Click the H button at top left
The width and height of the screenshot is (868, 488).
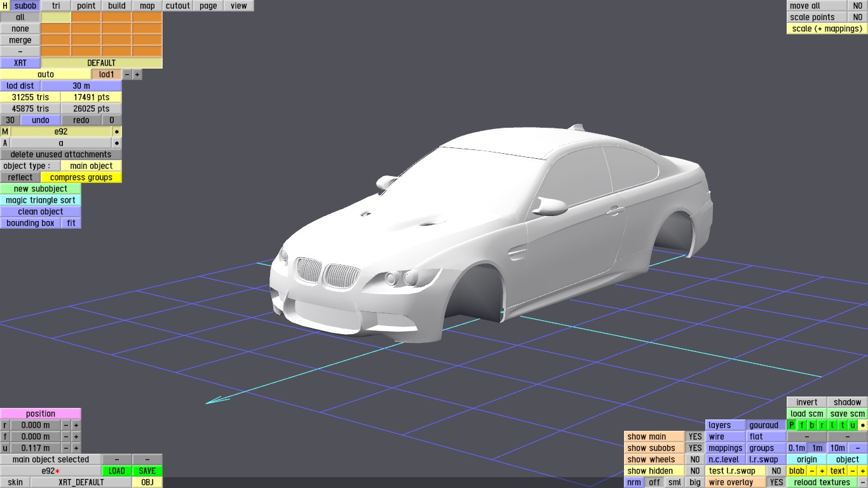tap(5, 6)
